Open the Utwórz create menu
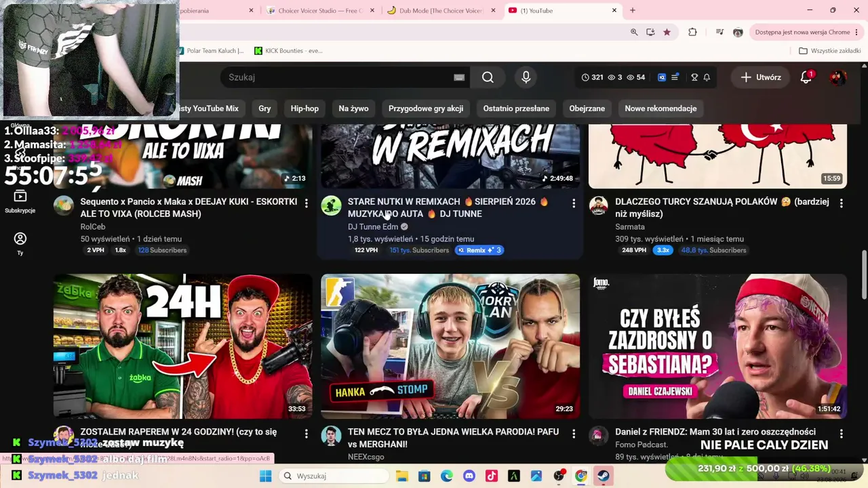The image size is (868, 488). coord(761,77)
